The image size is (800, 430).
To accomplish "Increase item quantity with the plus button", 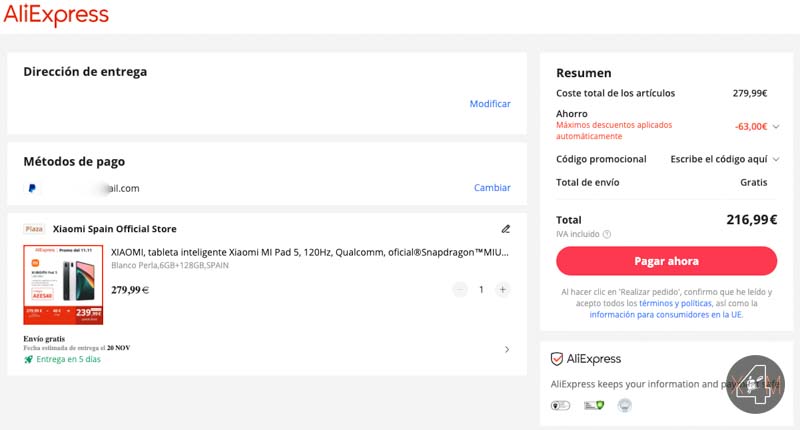I will 503,290.
